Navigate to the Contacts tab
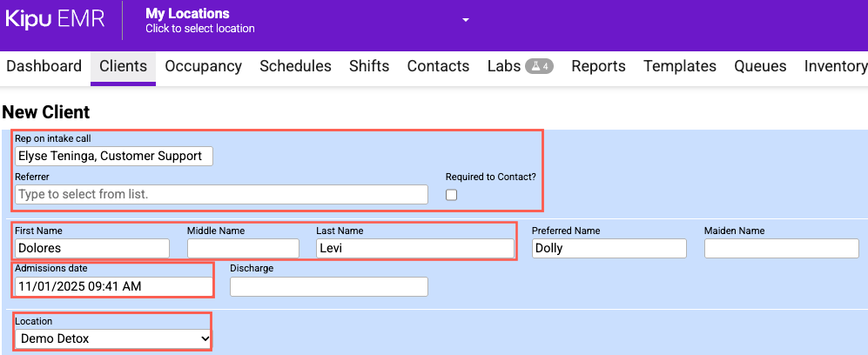Viewport: 868px width, 355px height. pyautogui.click(x=438, y=66)
